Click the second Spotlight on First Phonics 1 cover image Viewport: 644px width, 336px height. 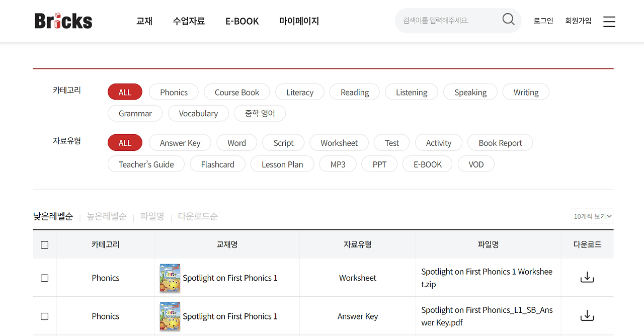[x=170, y=316]
